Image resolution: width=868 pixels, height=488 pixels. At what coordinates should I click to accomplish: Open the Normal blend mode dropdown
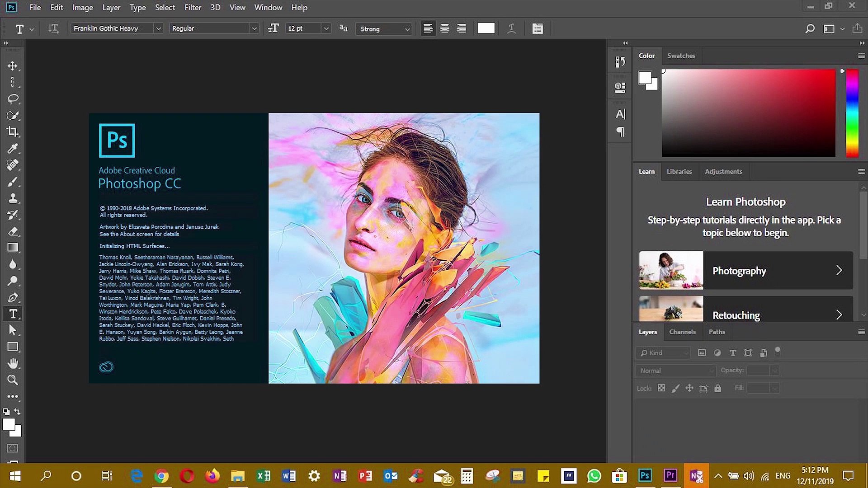675,371
